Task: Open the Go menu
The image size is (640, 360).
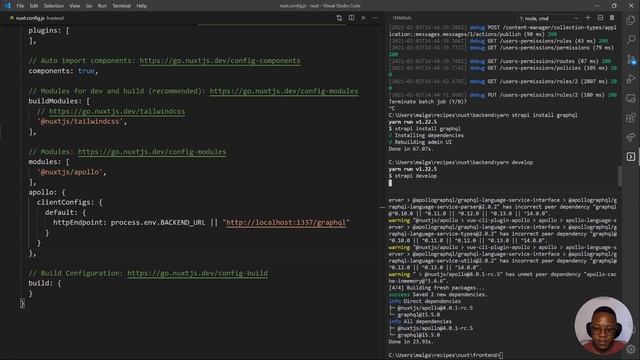Action: [x=89, y=6]
